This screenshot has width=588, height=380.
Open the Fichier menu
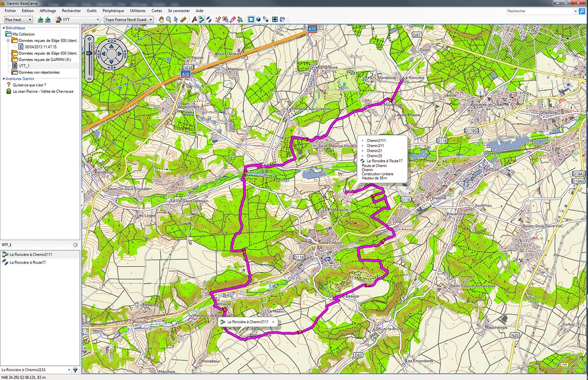10,10
